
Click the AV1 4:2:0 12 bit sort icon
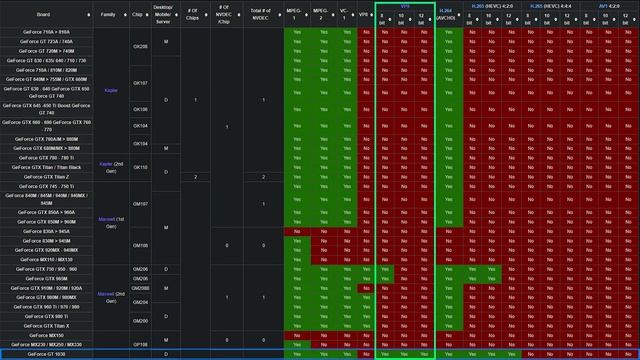point(634,19)
